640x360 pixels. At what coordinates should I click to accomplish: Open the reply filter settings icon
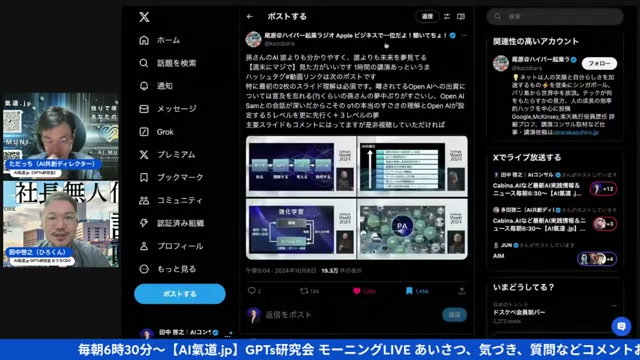pos(447,16)
